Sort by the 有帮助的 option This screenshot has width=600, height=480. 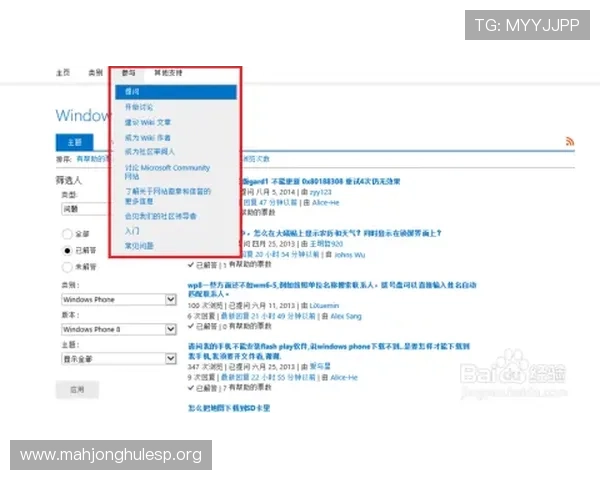point(93,158)
